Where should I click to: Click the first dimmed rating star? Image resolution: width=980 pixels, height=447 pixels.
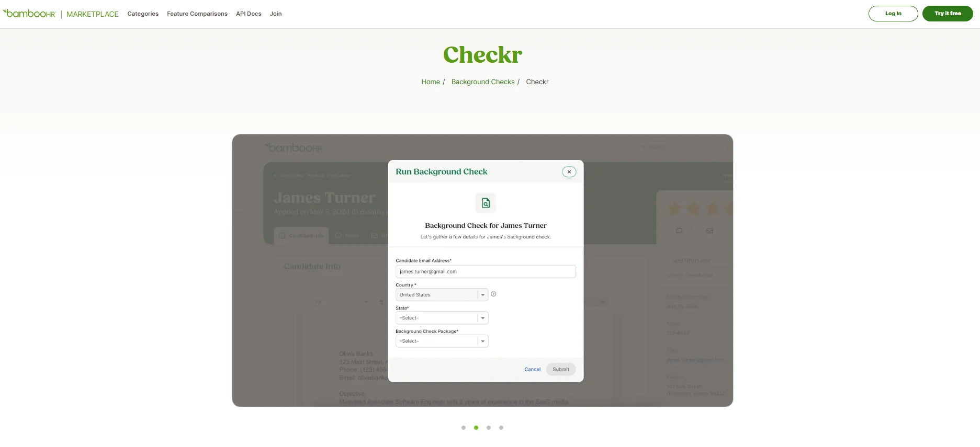674,209
